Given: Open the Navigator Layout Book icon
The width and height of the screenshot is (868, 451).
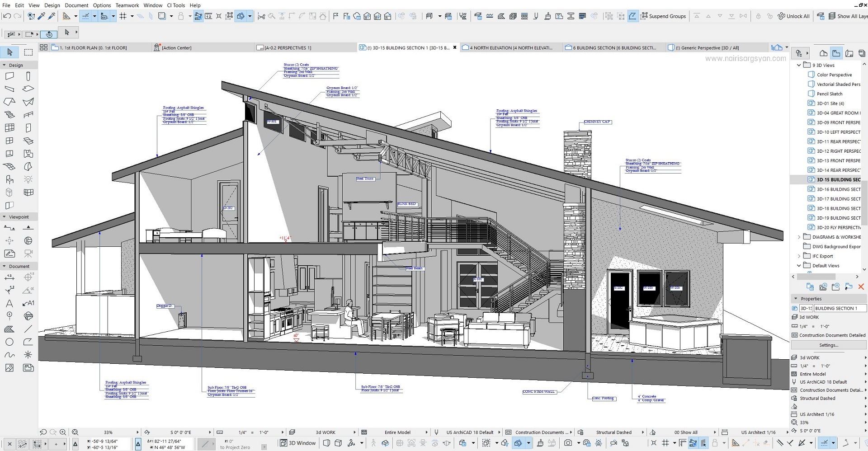Looking at the screenshot, I should pos(849,53).
